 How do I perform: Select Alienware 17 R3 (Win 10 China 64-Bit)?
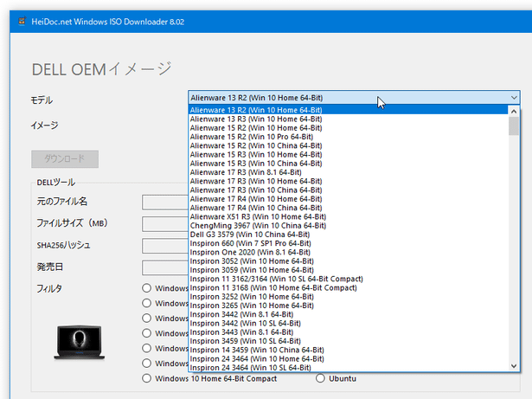coord(348,190)
